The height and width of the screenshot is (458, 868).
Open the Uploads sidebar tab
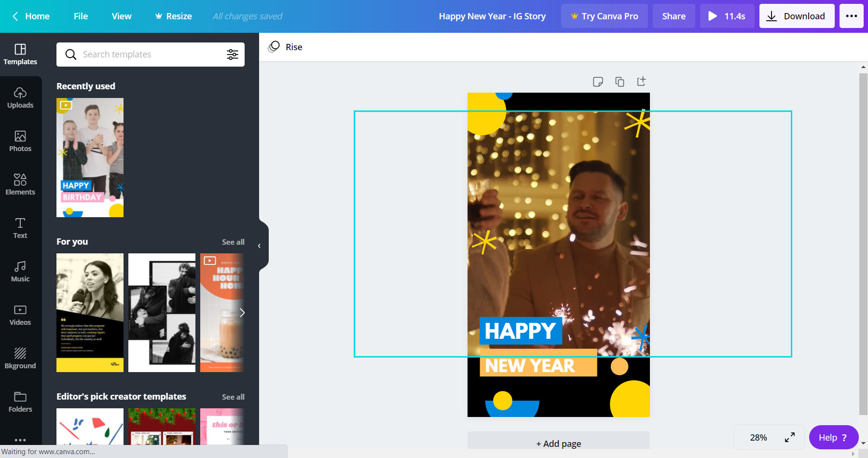(x=20, y=98)
